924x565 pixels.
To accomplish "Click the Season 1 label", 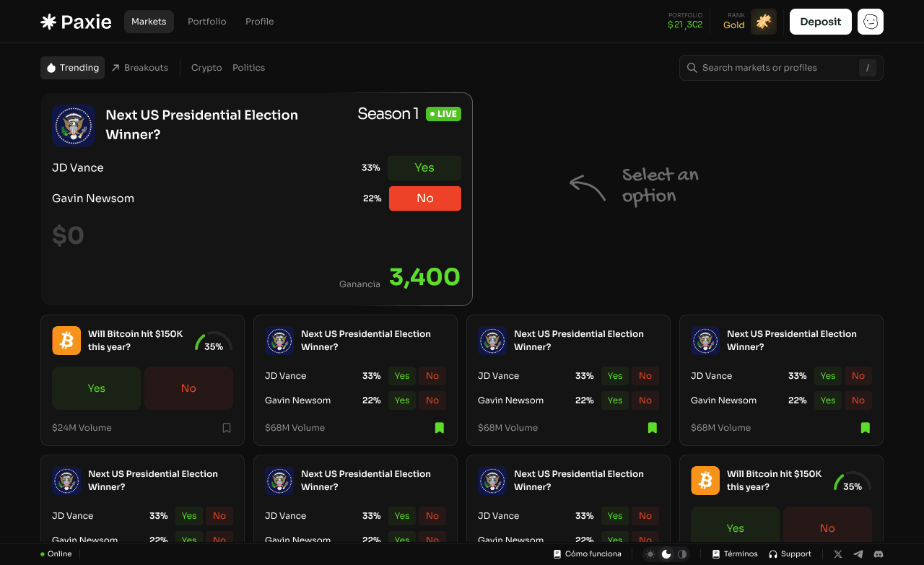I will tap(388, 114).
